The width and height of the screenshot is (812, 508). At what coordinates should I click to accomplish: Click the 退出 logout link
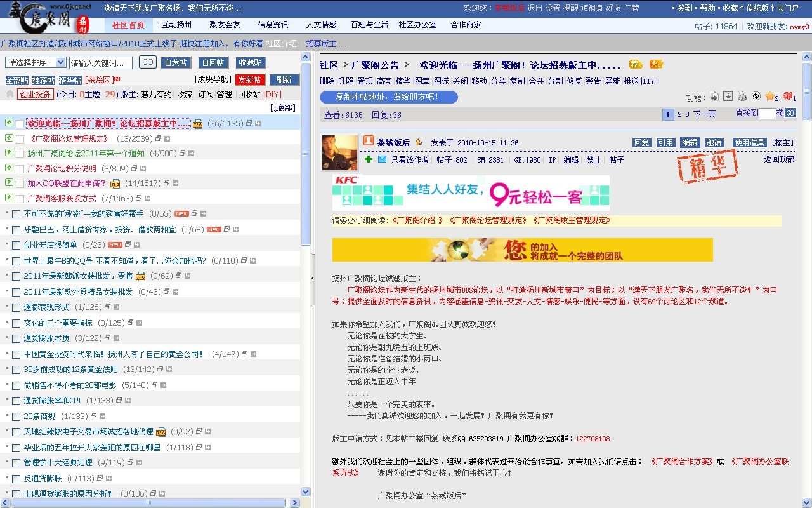point(535,8)
